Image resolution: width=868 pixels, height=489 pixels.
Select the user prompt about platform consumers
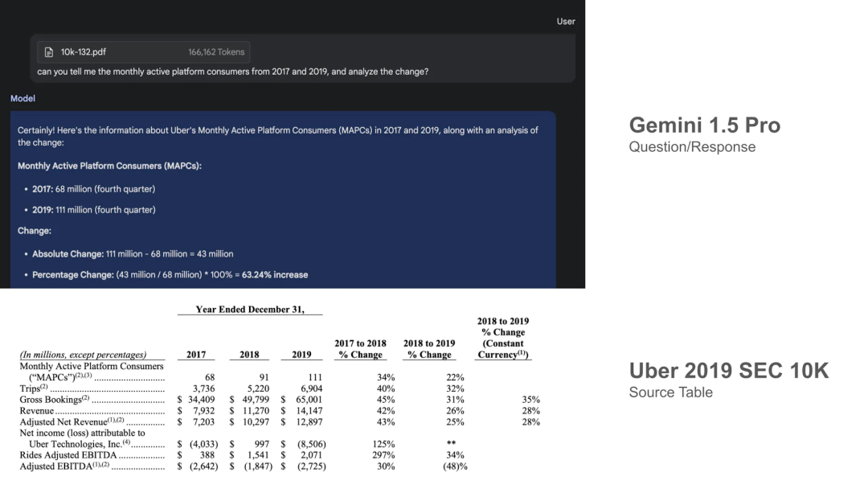(x=232, y=72)
